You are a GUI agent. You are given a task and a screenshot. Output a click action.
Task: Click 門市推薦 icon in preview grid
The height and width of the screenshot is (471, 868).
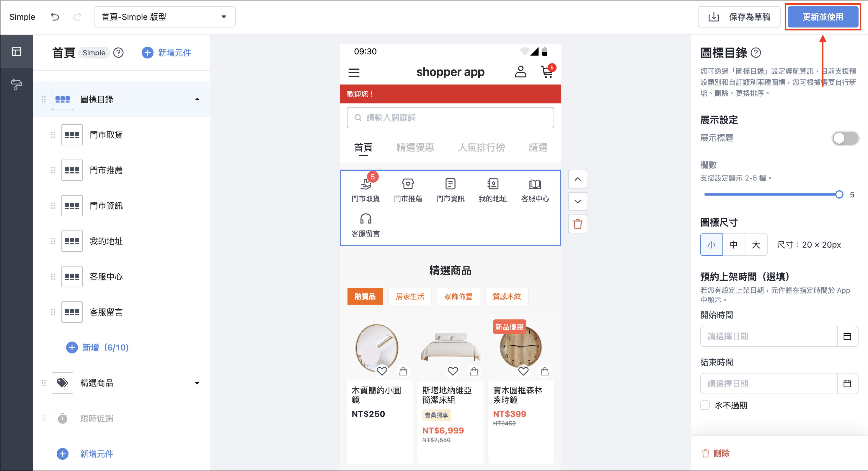click(x=408, y=184)
